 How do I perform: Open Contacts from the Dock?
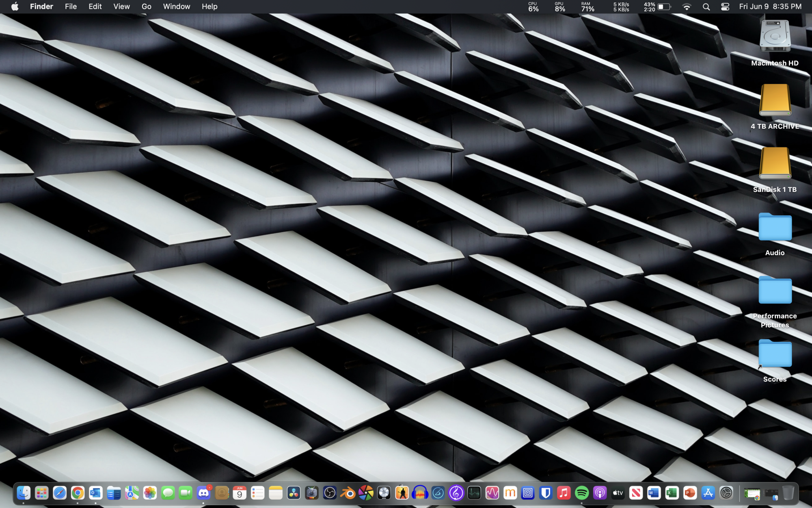pyautogui.click(x=222, y=493)
